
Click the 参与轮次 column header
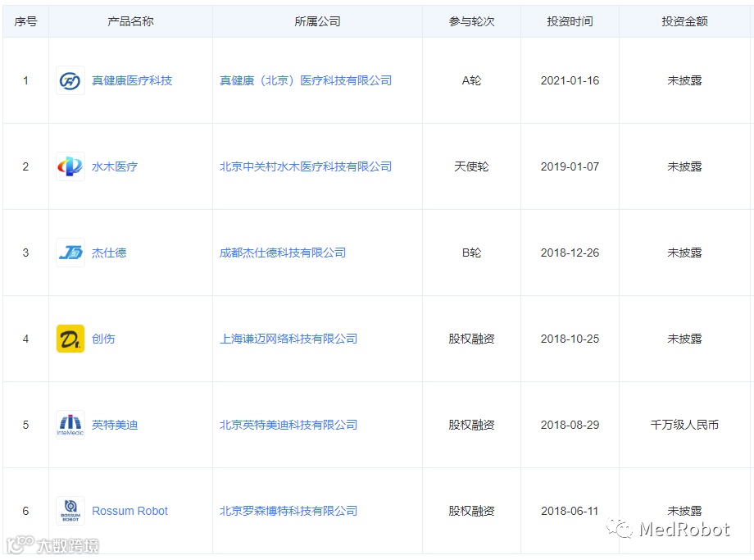(471, 21)
